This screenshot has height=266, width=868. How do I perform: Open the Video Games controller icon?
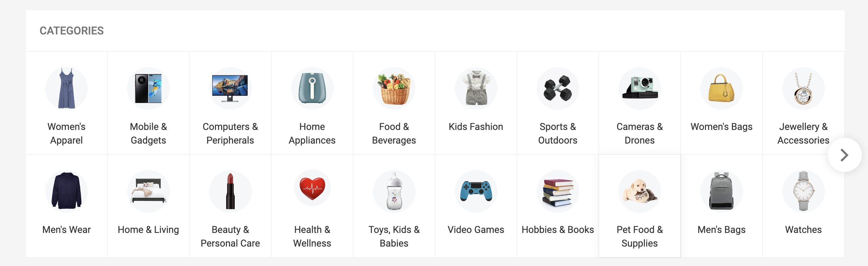tap(476, 191)
